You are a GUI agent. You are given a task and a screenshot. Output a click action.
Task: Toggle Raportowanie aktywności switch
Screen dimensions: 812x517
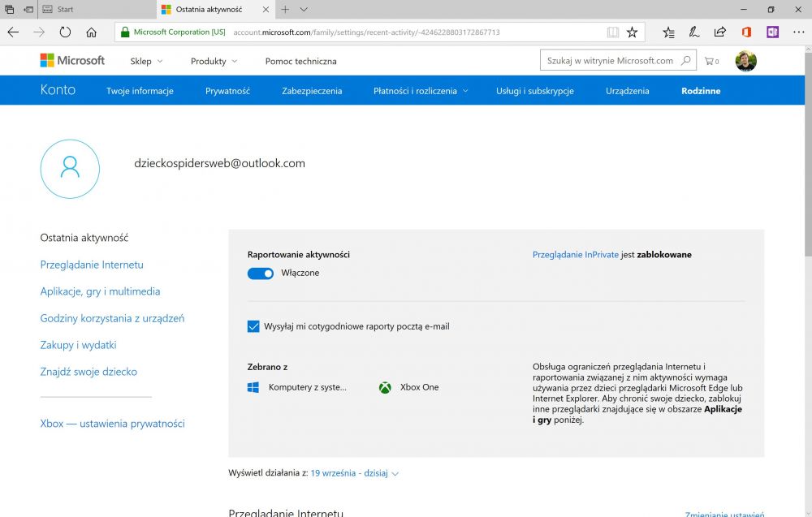(x=261, y=274)
